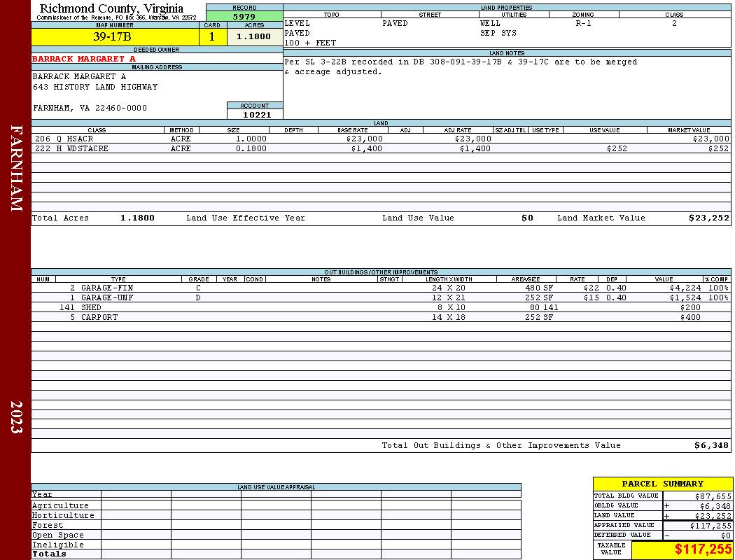Select the acres value 1.1800 field
This screenshot has width=735, height=560.
(x=255, y=36)
